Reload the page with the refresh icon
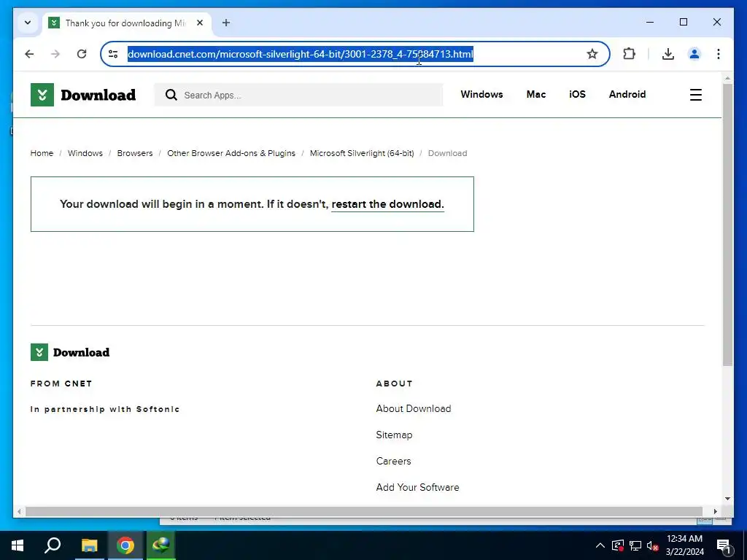 pyautogui.click(x=82, y=54)
